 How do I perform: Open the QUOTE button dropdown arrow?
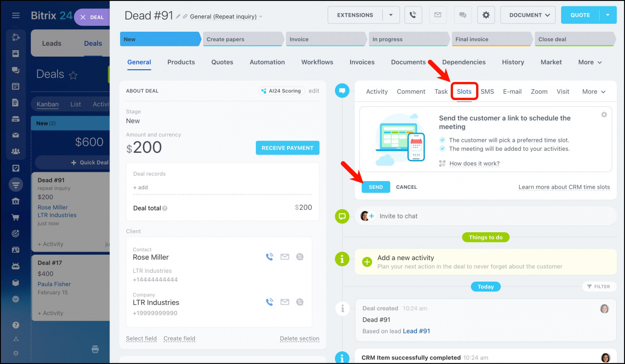pyautogui.click(x=608, y=15)
